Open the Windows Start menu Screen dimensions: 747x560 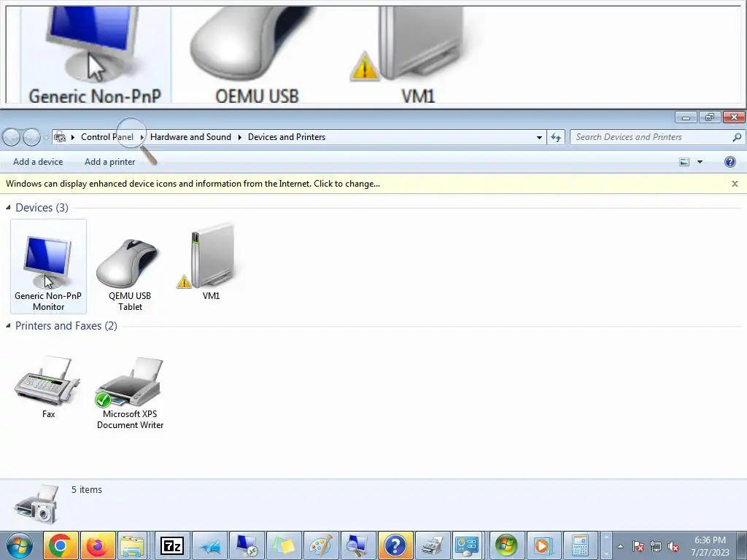click(20, 545)
